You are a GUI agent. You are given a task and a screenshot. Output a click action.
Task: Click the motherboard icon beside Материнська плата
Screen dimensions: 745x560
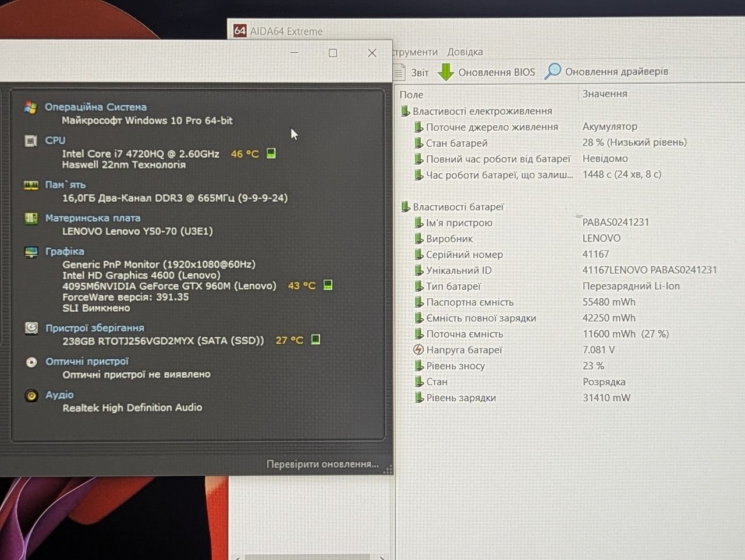31,218
